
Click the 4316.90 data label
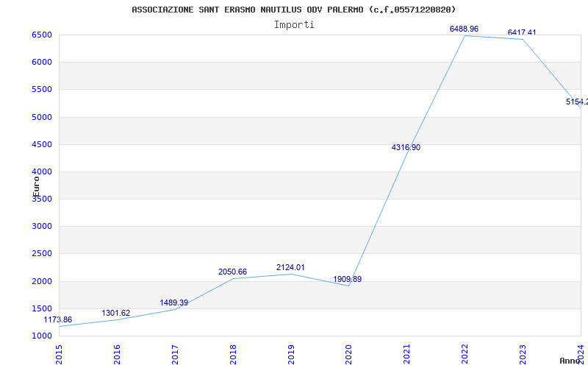point(406,148)
